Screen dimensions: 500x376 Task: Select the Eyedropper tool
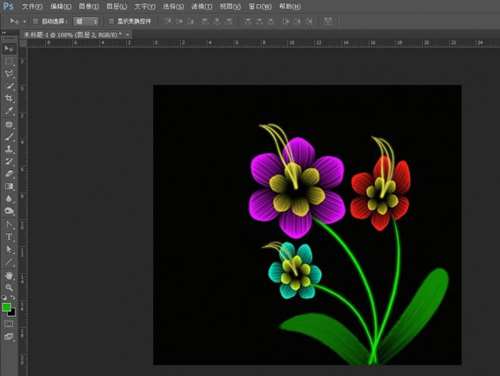9,111
